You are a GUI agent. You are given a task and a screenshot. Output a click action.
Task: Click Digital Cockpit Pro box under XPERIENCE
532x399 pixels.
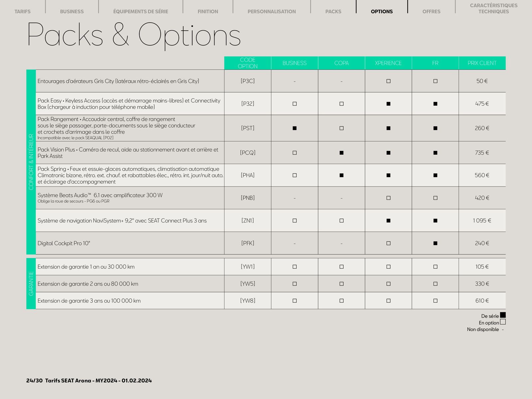click(x=388, y=243)
